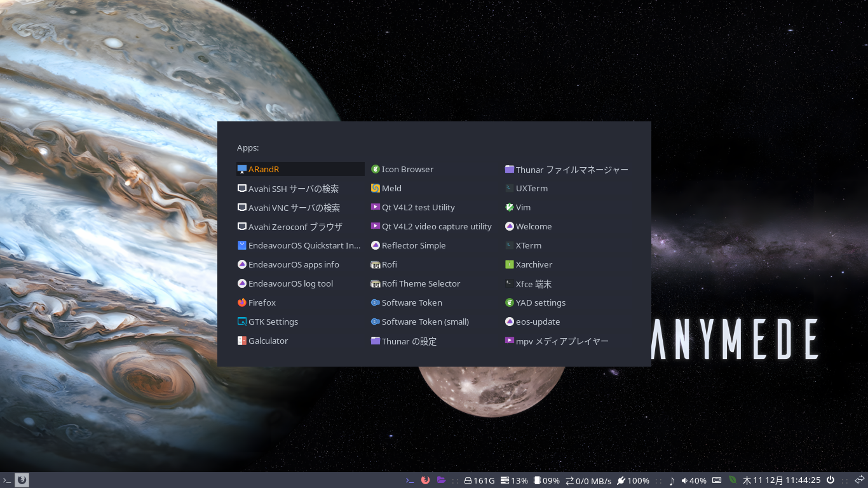Click the 09% CPU usage indicator
This screenshot has width=868, height=488.
point(547,481)
